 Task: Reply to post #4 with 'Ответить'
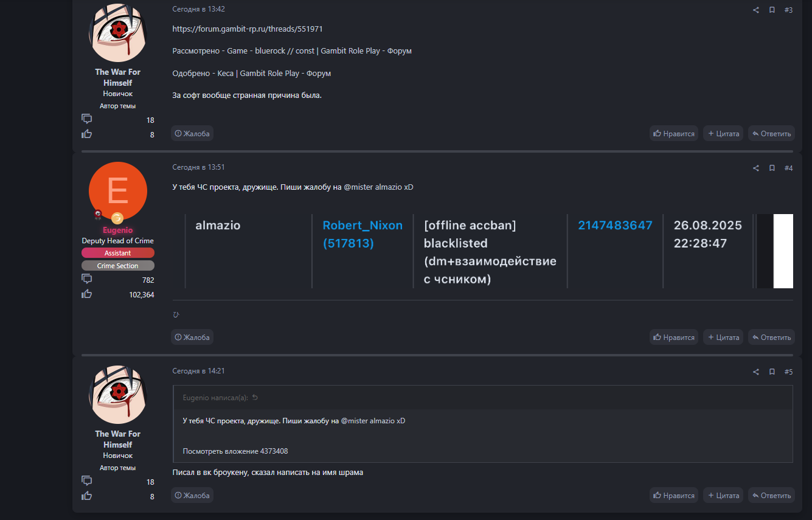click(x=771, y=338)
